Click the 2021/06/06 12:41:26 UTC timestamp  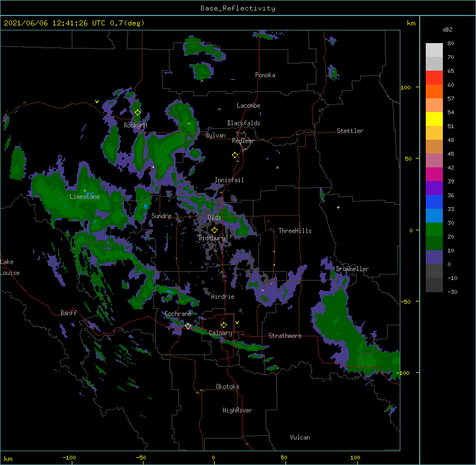[x=54, y=23]
